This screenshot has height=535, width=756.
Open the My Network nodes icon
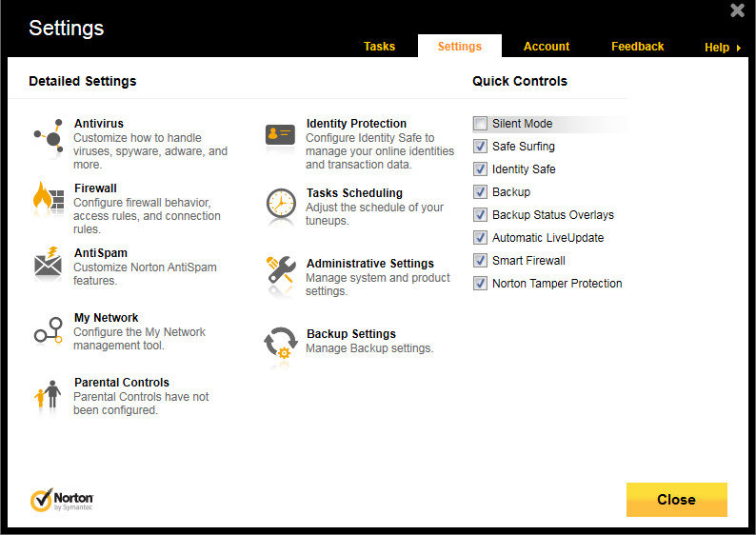click(x=49, y=329)
